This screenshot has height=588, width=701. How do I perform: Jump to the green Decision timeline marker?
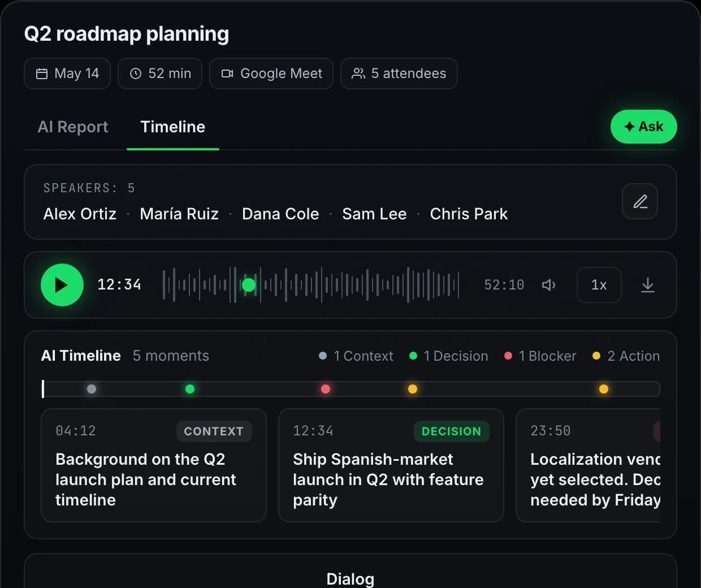click(190, 389)
